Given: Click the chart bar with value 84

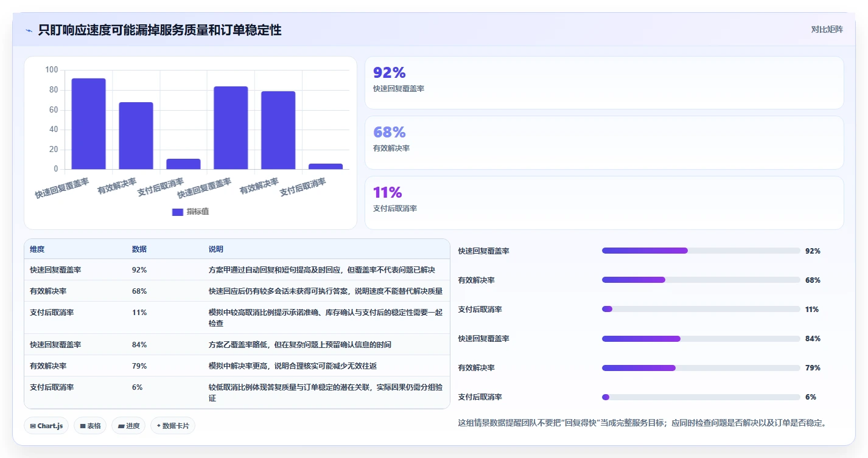Looking at the screenshot, I should click(x=231, y=128).
